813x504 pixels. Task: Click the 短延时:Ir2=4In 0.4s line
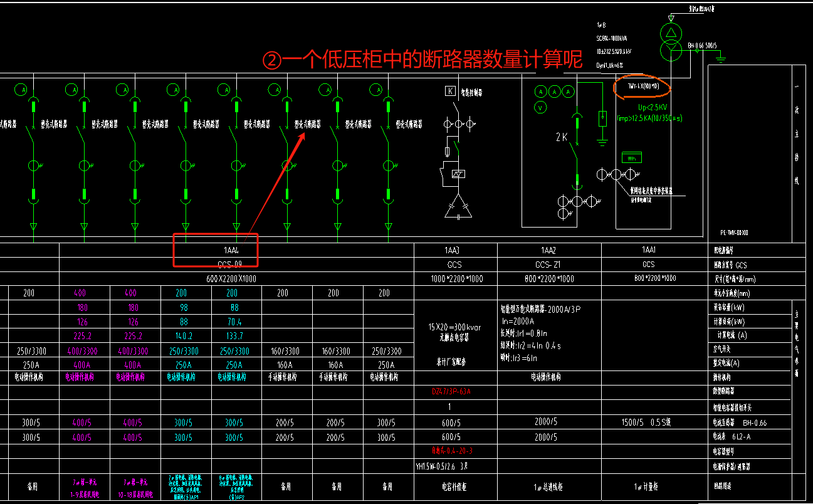tap(531, 345)
